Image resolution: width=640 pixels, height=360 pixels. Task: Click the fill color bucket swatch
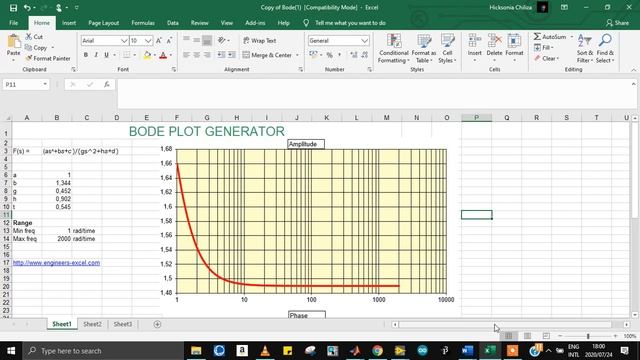pyautogui.click(x=147, y=55)
